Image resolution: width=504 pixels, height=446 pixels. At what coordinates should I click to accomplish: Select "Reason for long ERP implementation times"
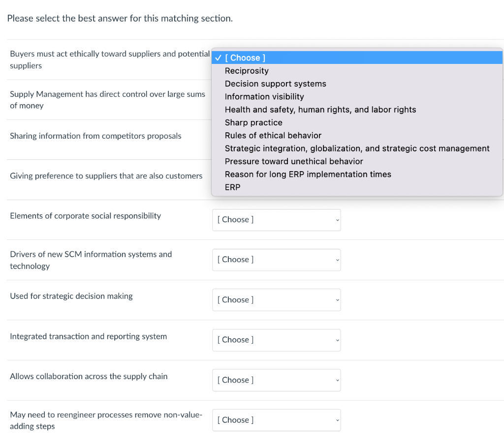(308, 174)
